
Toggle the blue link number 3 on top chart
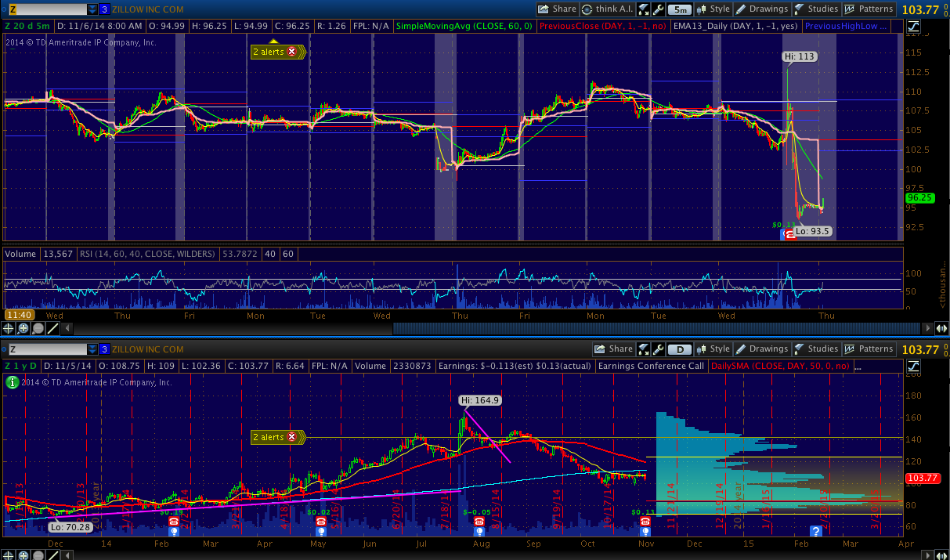[x=104, y=9]
